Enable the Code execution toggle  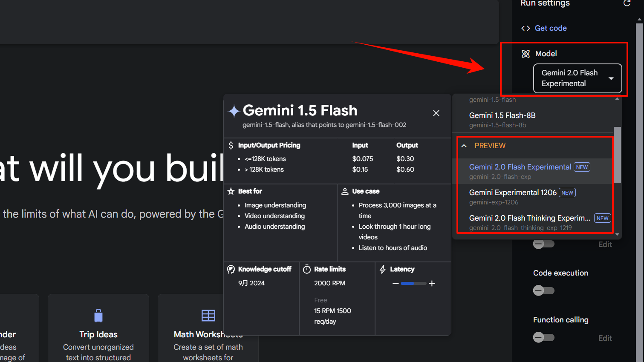[543, 290]
